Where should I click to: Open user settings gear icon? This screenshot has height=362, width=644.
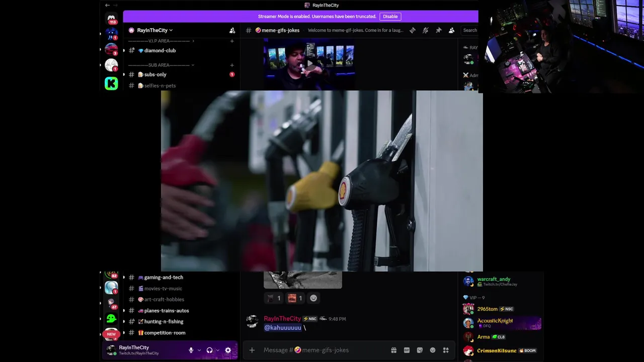click(x=228, y=350)
